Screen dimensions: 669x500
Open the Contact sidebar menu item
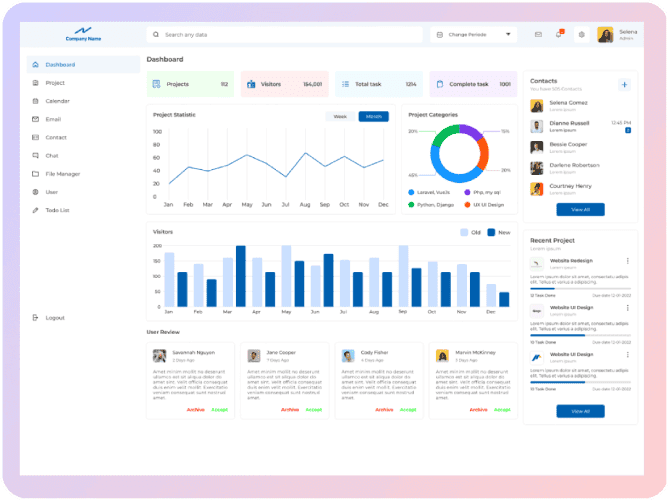pyautogui.click(x=55, y=137)
